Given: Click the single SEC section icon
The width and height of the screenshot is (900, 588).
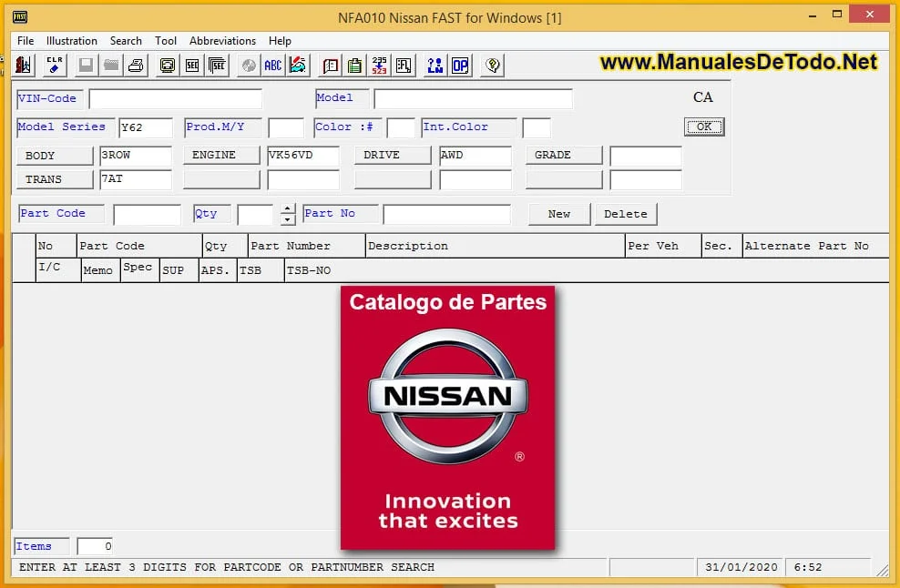Looking at the screenshot, I should click(192, 66).
